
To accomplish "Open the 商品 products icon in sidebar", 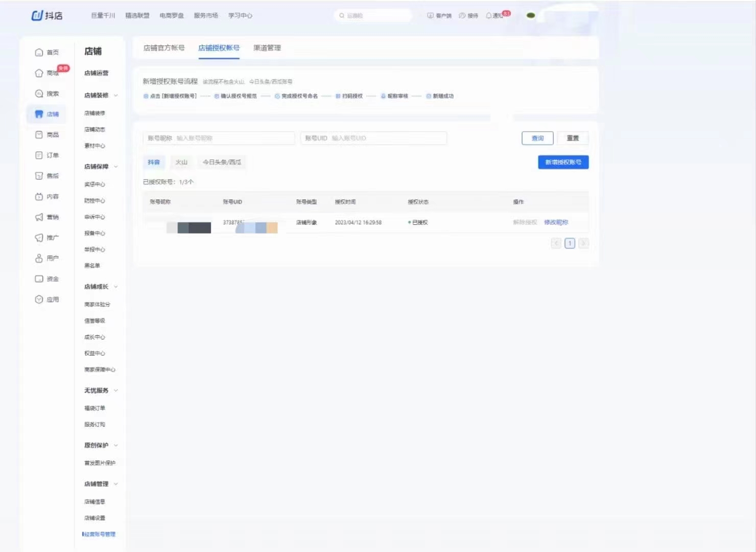I will click(39, 135).
